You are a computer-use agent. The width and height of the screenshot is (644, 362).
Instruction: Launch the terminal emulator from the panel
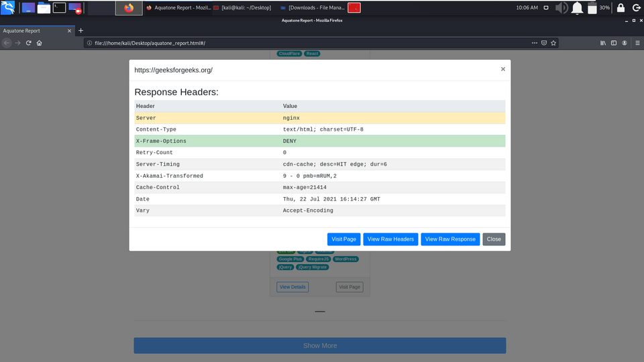(x=59, y=7)
